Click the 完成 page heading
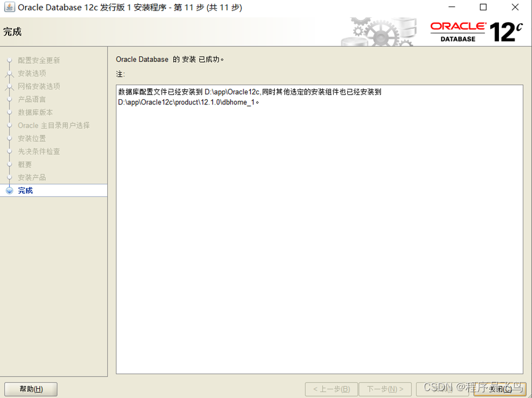 click(12, 32)
